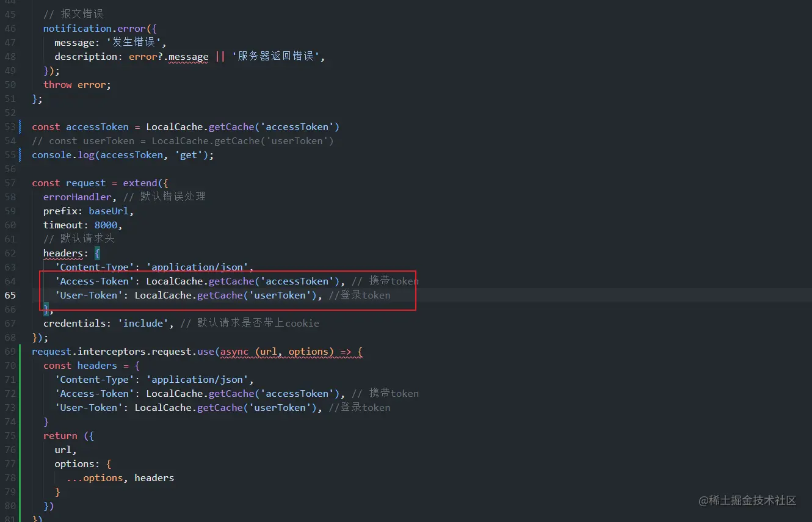This screenshot has width=812, height=522.
Task: Click 'Content-Type' string on line 63
Action: click(94, 267)
